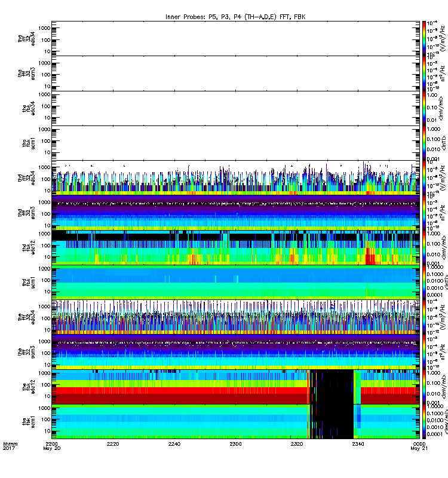Image resolution: width=448 pixels, height=478 pixels.
Task: Click the '2240' time axis label
Action: coord(174,444)
